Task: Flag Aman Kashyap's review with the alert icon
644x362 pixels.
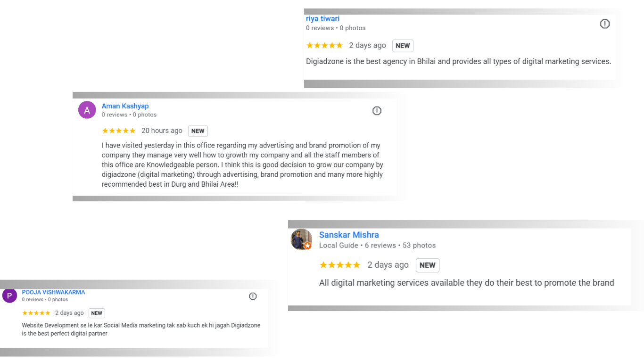Action: click(x=377, y=111)
